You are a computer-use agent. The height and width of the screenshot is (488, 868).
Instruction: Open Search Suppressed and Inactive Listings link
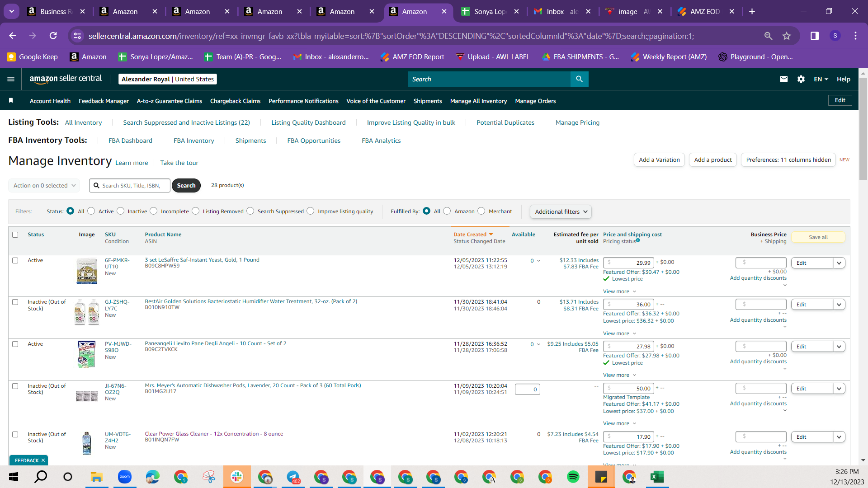(186, 122)
